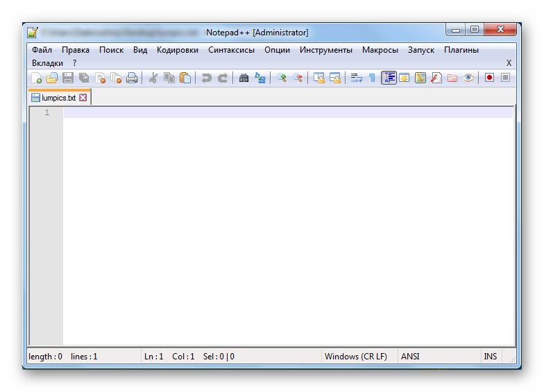Close the lumpics.txt tab with its X
This screenshot has width=544, height=392.
(83, 98)
